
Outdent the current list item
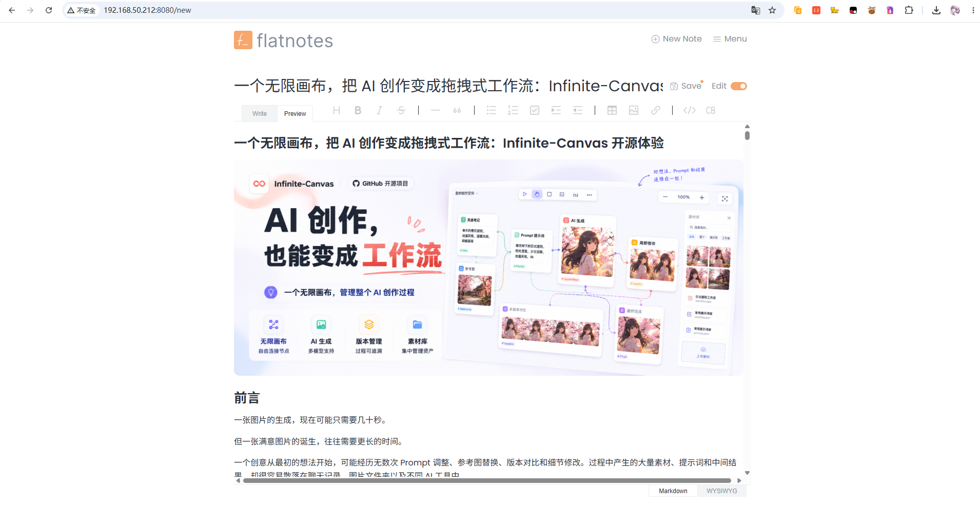click(578, 110)
